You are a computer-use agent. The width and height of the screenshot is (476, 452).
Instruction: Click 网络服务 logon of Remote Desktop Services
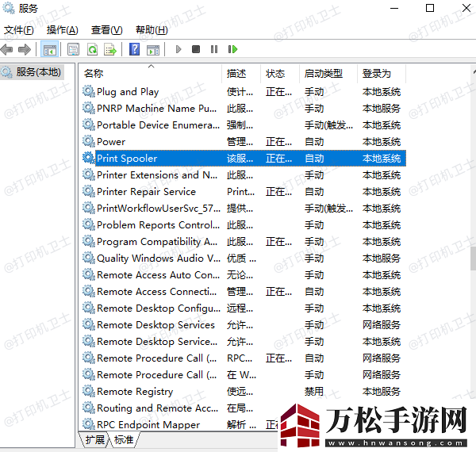pos(382,325)
